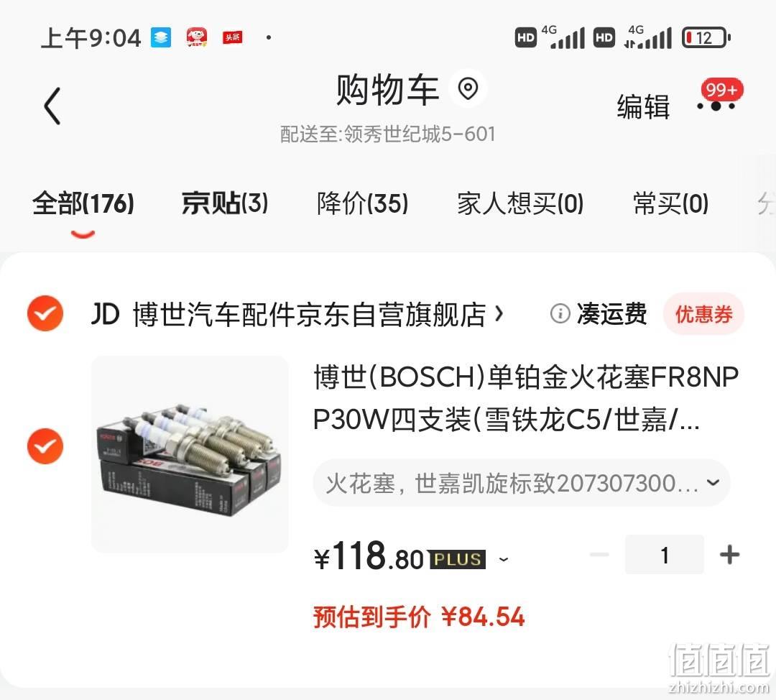Tap the 编辑 button
776x700 pixels.
pyautogui.click(x=643, y=106)
